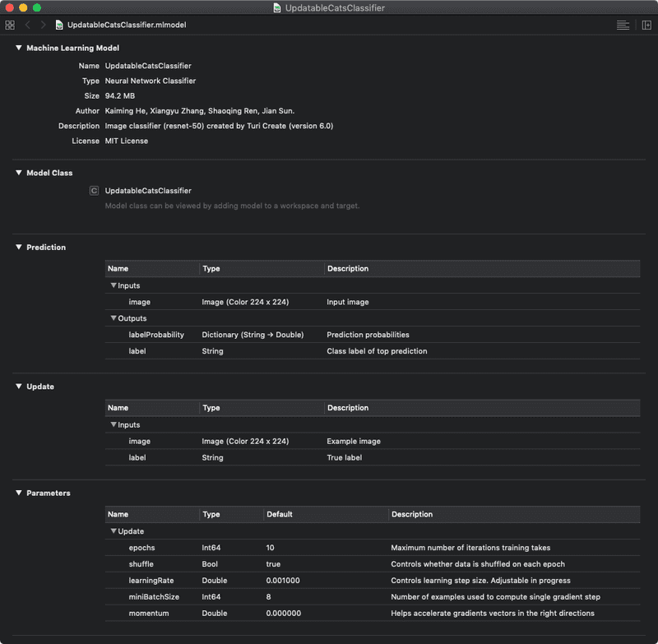Select UpdatableCatsClassifier.mlmodel in the jump bar
This screenshot has height=644, width=658.
coord(127,25)
